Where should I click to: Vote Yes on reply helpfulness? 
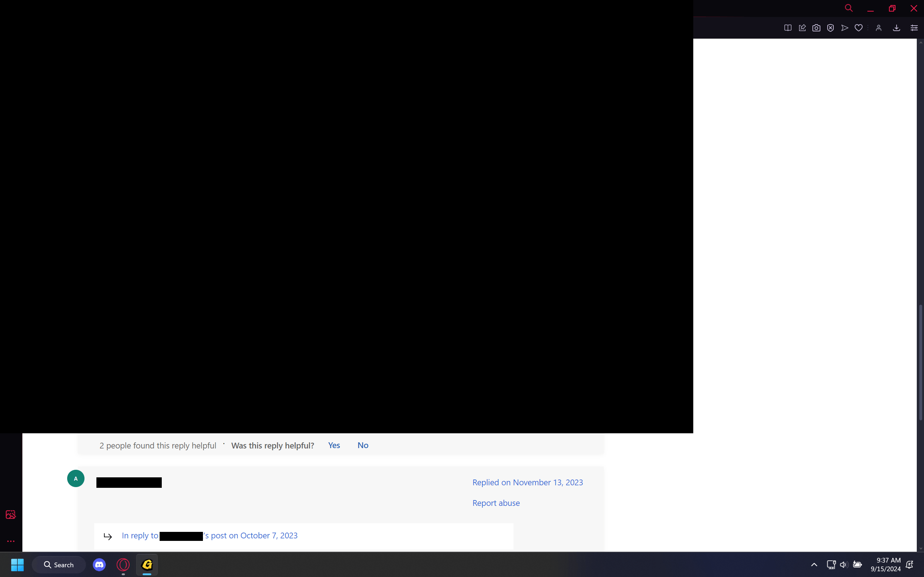(334, 445)
